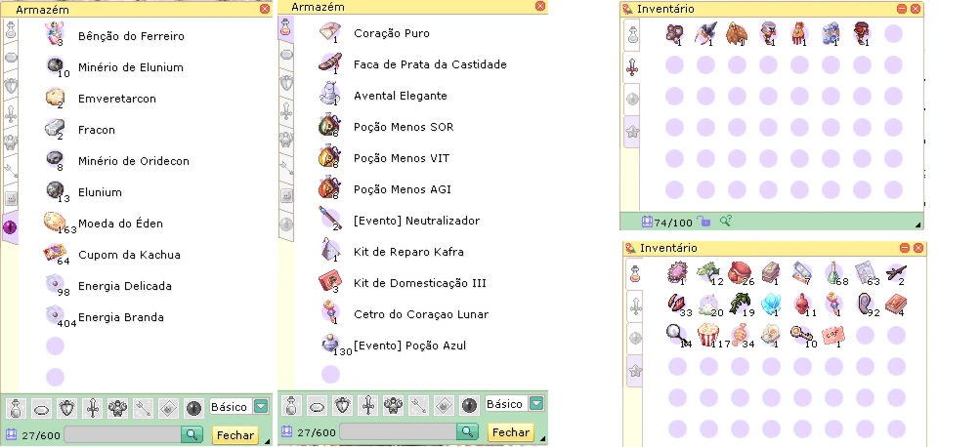Select the dark winged item in equipment inventory
The image size is (980, 447).
click(705, 33)
